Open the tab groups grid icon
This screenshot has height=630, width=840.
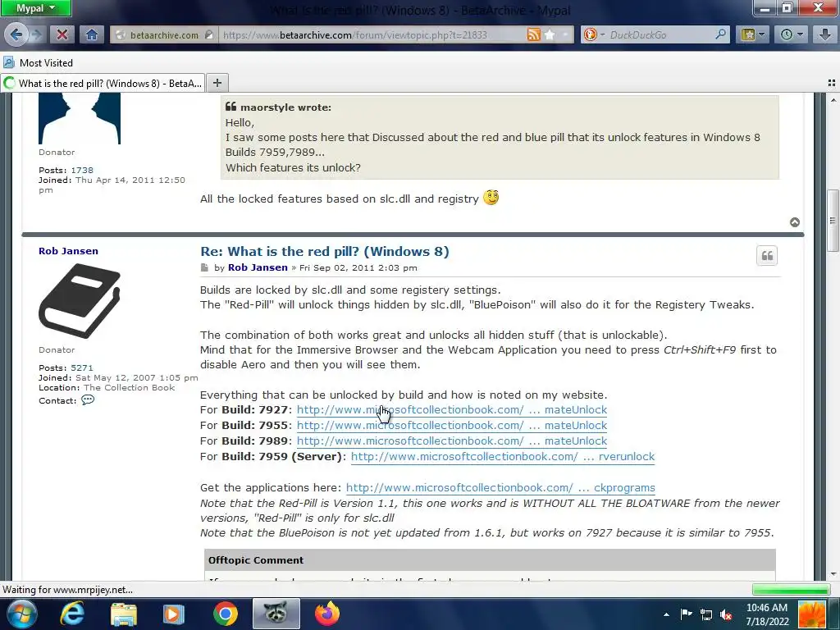point(832,83)
